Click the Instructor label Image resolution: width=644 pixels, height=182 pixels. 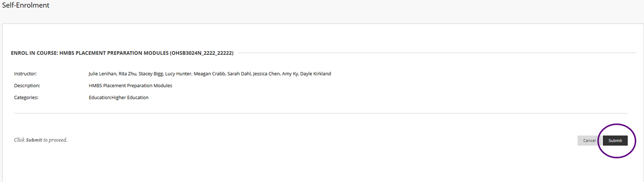(25, 74)
